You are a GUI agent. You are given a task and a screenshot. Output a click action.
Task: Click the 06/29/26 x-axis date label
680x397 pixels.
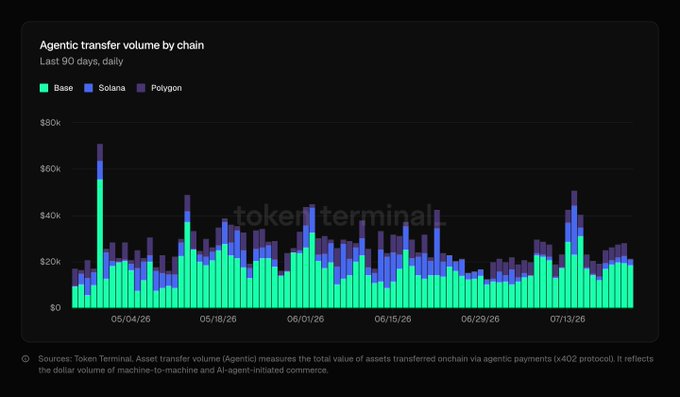pos(480,319)
